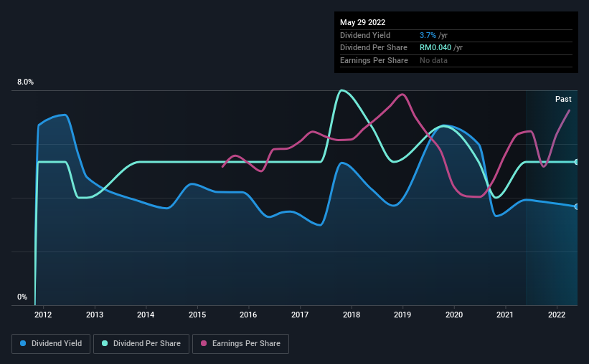Click the 3.7% dividend yield value in the tooltip
The height and width of the screenshot is (364, 589).
pyautogui.click(x=428, y=35)
